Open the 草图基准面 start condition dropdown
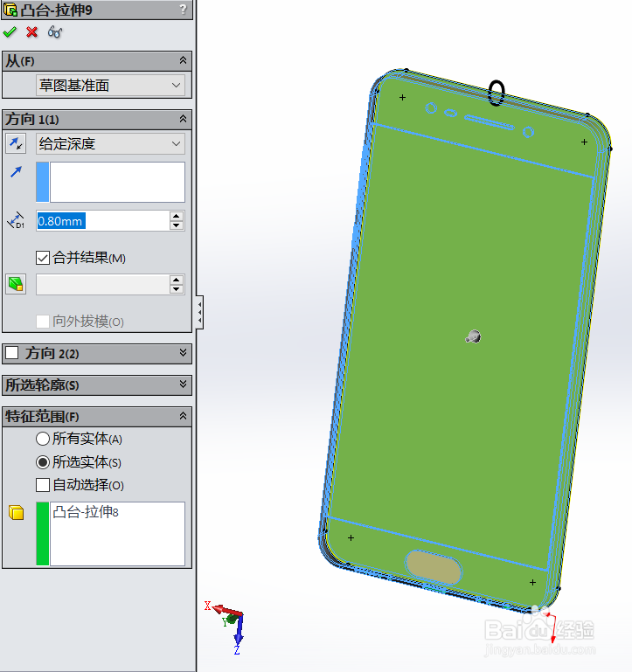The height and width of the screenshot is (672, 632). [111, 86]
